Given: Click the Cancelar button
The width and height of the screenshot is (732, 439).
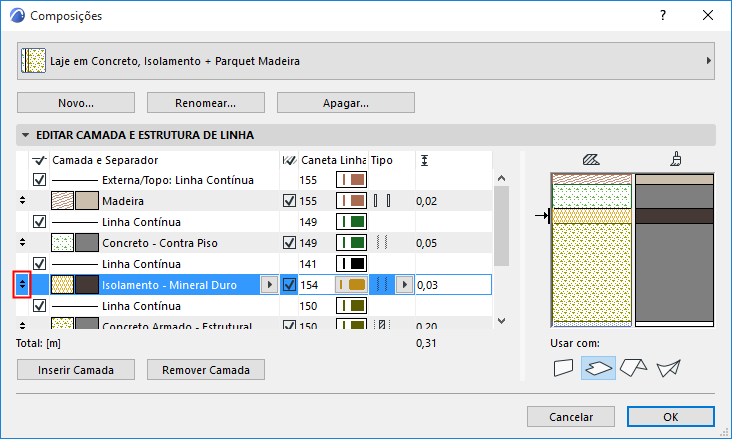Looking at the screenshot, I should pos(570,417).
